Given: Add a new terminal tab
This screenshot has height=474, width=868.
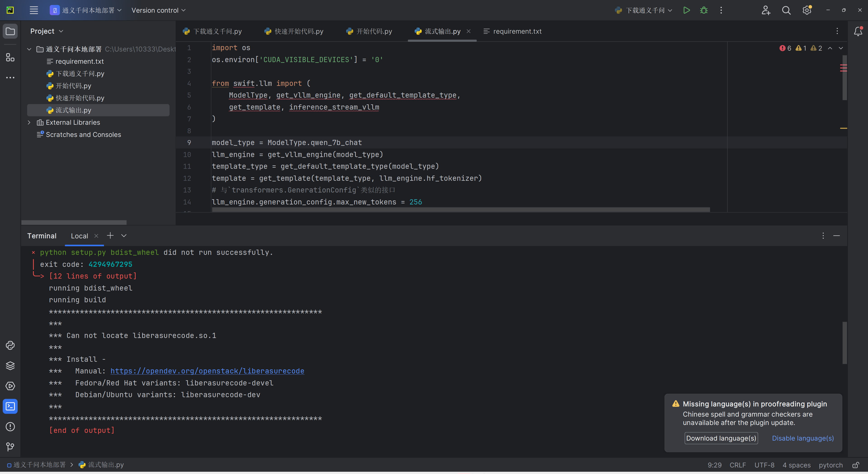Looking at the screenshot, I should [110, 235].
